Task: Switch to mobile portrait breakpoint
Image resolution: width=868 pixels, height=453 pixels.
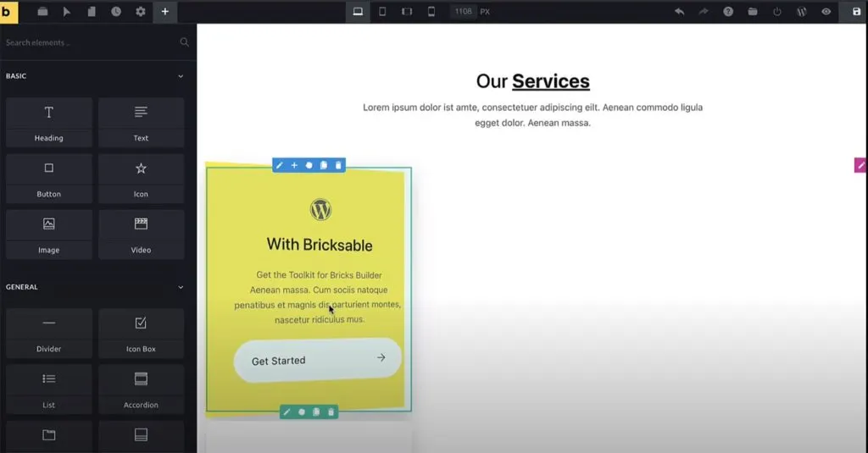Action: [431, 12]
